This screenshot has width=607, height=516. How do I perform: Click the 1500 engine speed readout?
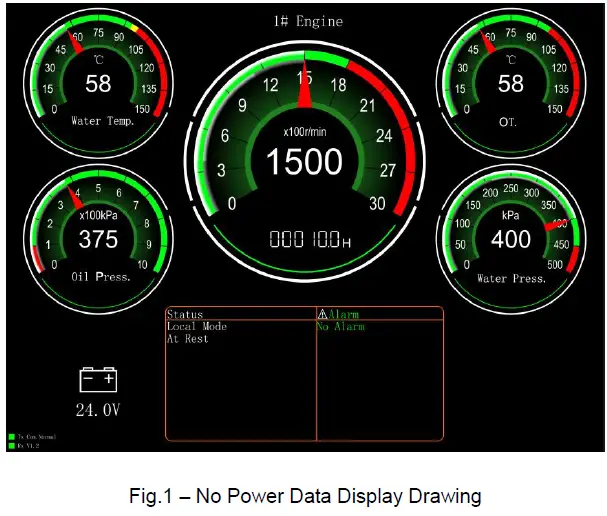305,161
